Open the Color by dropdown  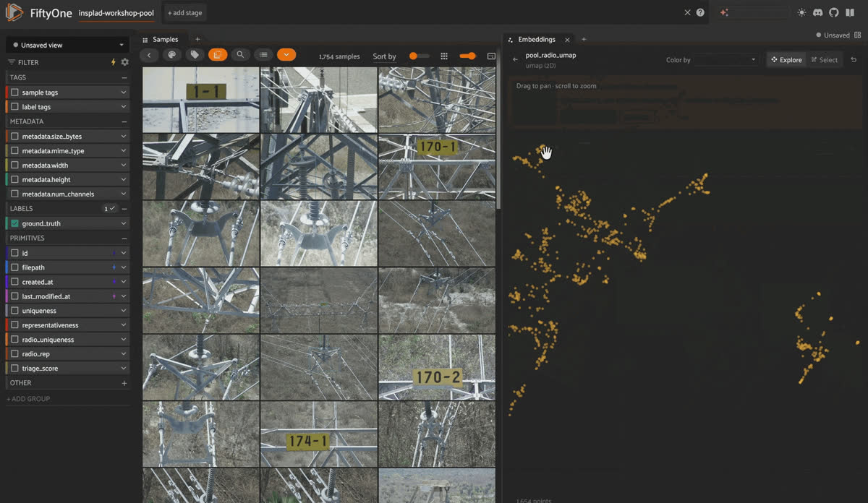click(x=726, y=60)
